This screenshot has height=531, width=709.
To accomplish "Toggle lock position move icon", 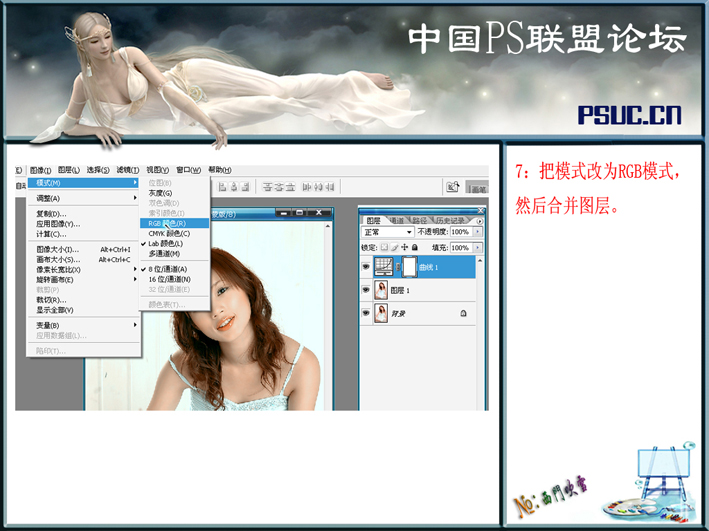I will tap(404, 247).
